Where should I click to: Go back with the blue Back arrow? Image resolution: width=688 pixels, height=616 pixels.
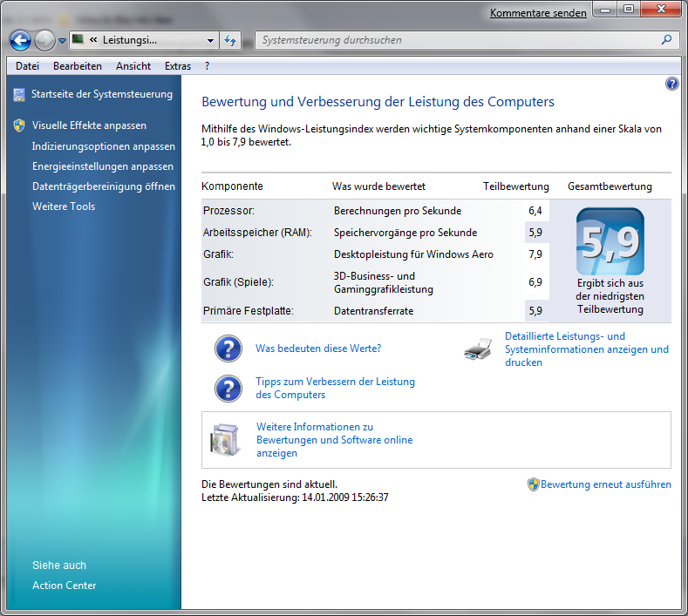[x=20, y=40]
